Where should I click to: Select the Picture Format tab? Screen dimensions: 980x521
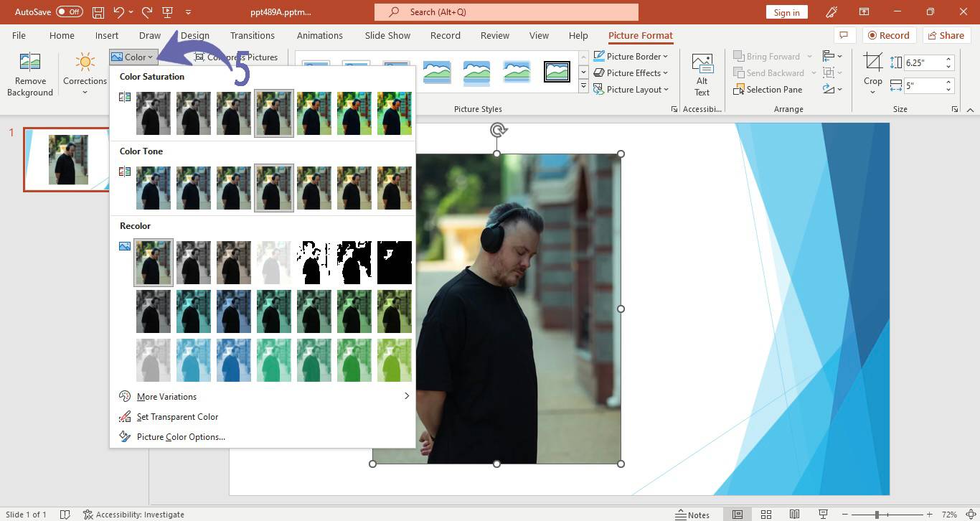(x=641, y=35)
